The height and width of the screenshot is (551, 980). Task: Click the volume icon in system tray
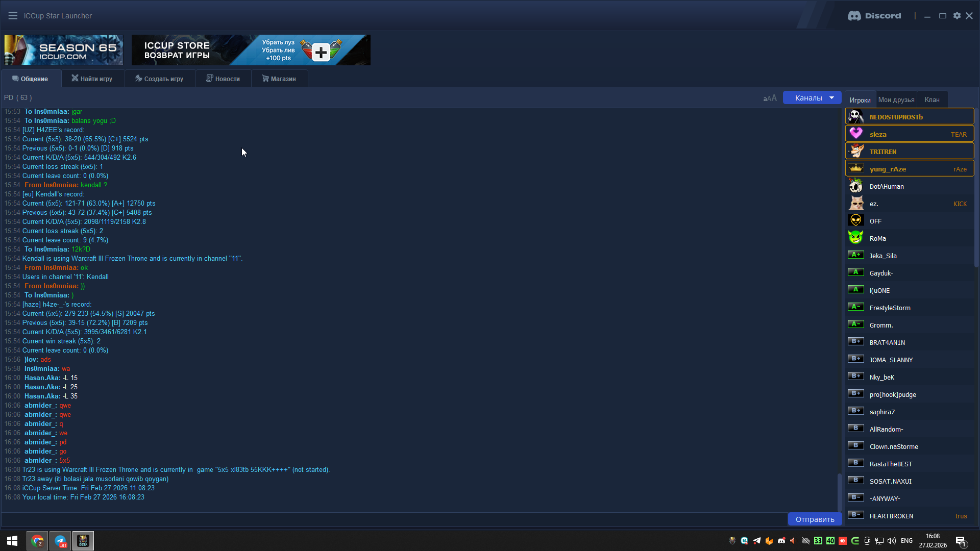[x=891, y=541]
